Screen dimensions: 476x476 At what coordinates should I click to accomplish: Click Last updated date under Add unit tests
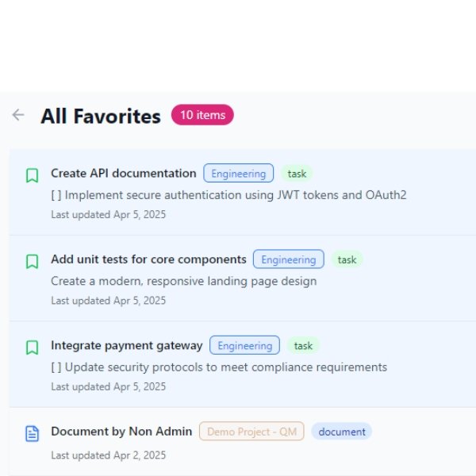(109, 301)
